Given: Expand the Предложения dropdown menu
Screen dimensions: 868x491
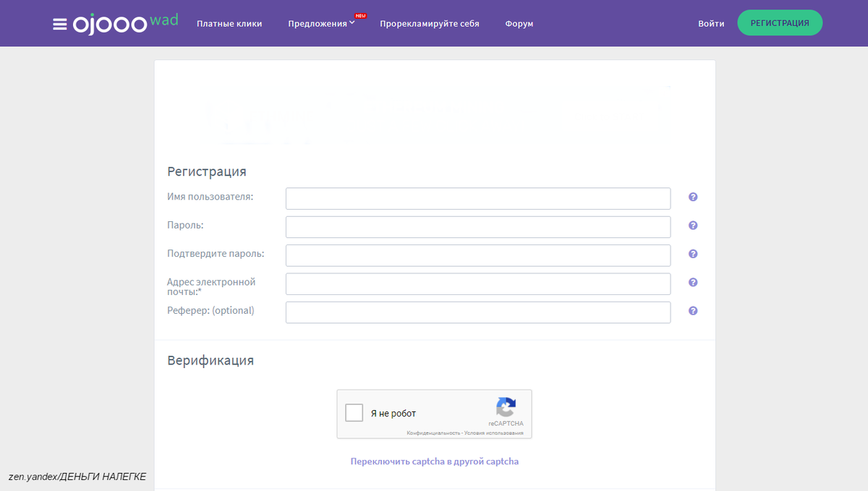Looking at the screenshot, I should (321, 24).
